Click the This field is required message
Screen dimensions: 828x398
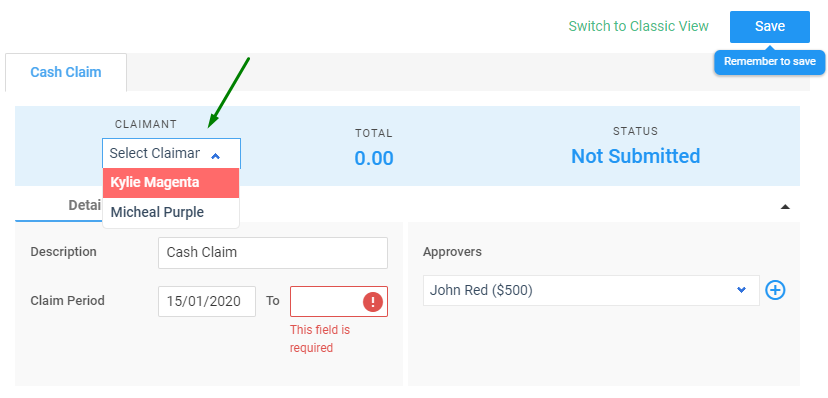pyautogui.click(x=320, y=339)
